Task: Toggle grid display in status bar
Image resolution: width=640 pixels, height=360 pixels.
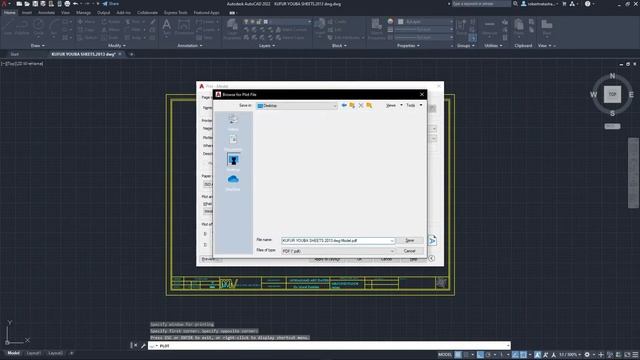Action: click(x=458, y=355)
